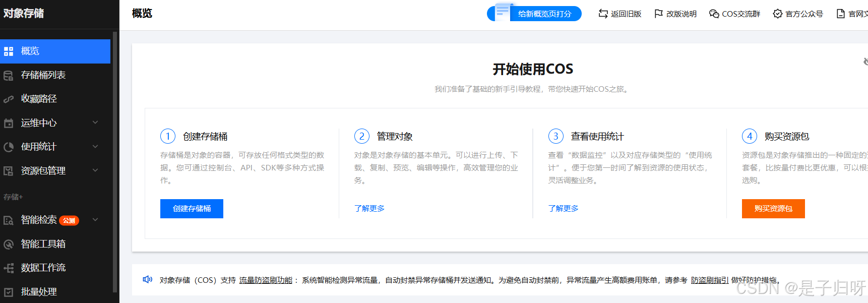Click the 收藏路径 link icon

coord(9,99)
